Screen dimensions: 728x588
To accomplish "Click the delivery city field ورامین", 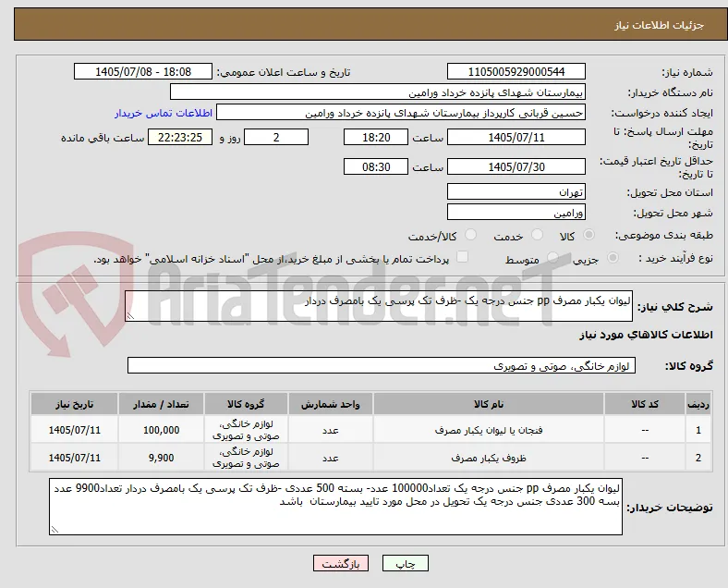I will tap(516, 212).
